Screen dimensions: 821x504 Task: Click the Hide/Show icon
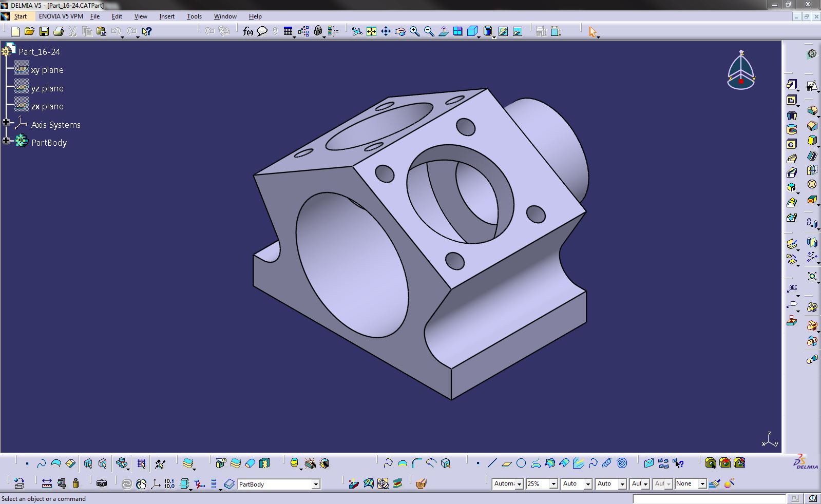pyautogui.click(x=503, y=31)
